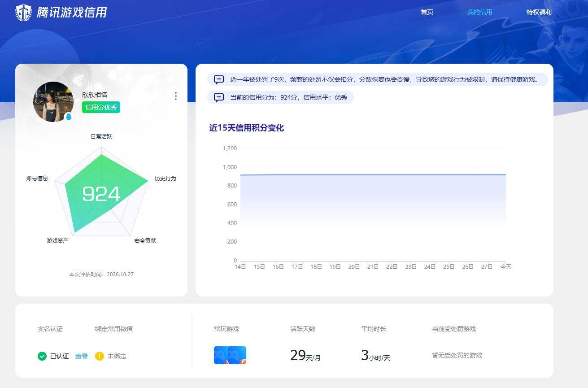The width and height of the screenshot is (588, 388).
Task: Click the chat bubble icon beside 924分 message
Action: [219, 97]
